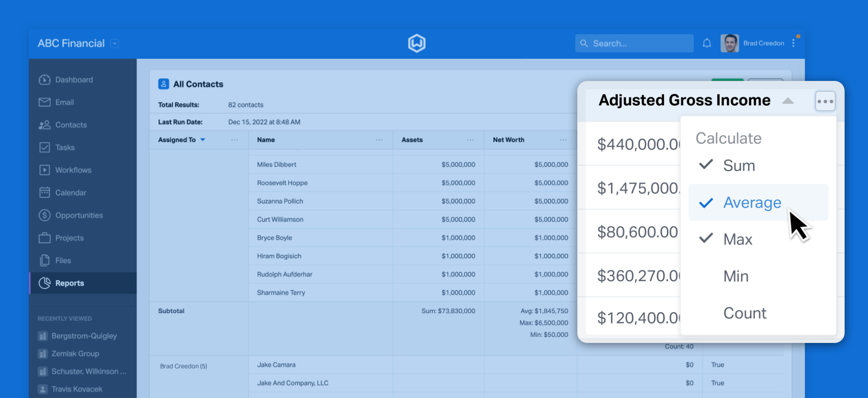Toggle the Sum calculation checkmark
The height and width of the screenshot is (398, 868).
[739, 166]
